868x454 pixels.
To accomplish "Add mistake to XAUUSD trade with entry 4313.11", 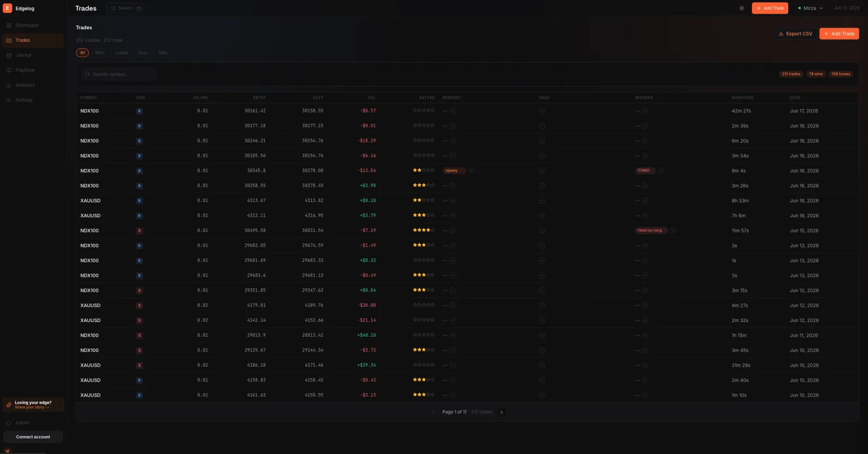I will (x=644, y=216).
